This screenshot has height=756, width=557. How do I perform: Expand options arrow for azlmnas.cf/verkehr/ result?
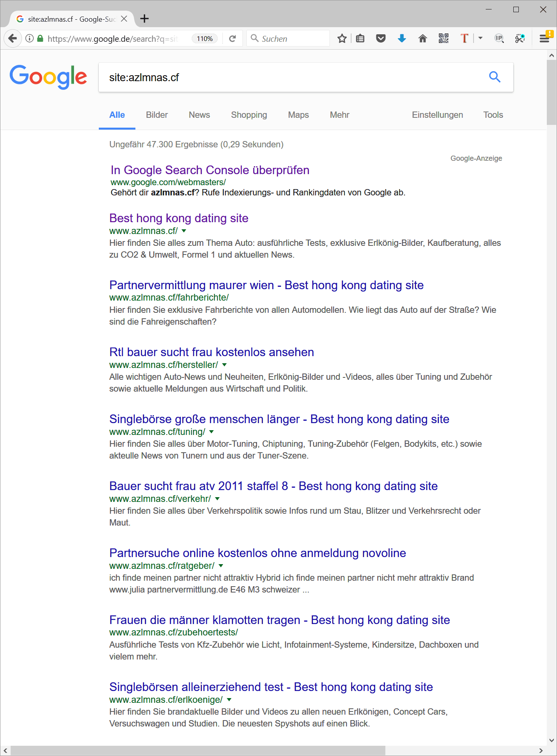pyautogui.click(x=217, y=499)
